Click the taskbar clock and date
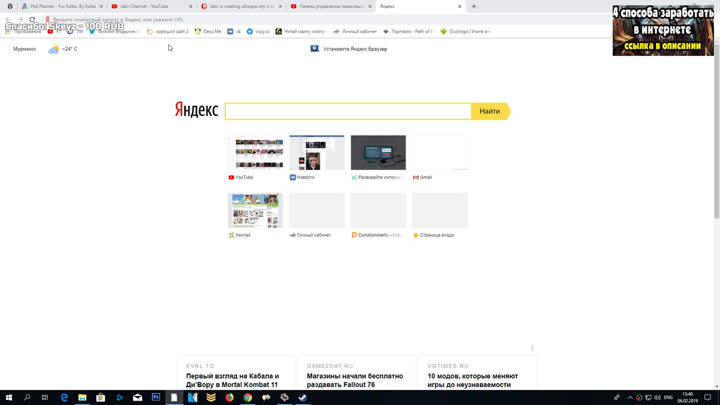 (687, 397)
